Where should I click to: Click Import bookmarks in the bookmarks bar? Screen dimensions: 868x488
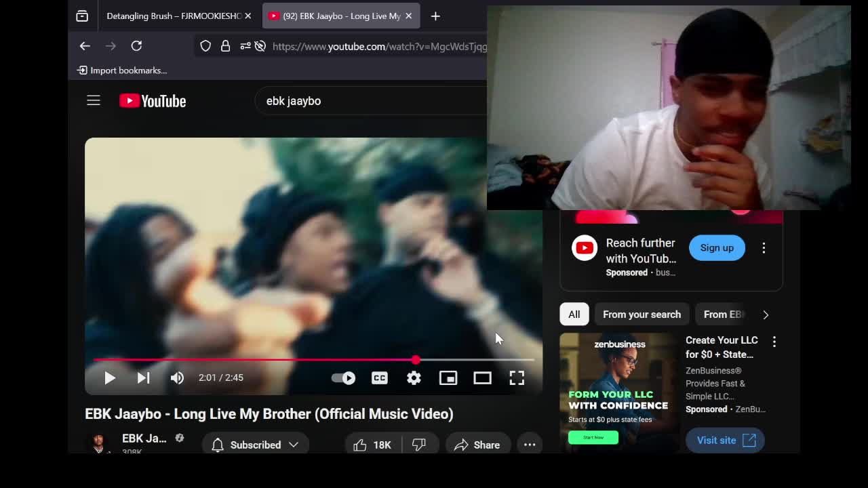[122, 70]
